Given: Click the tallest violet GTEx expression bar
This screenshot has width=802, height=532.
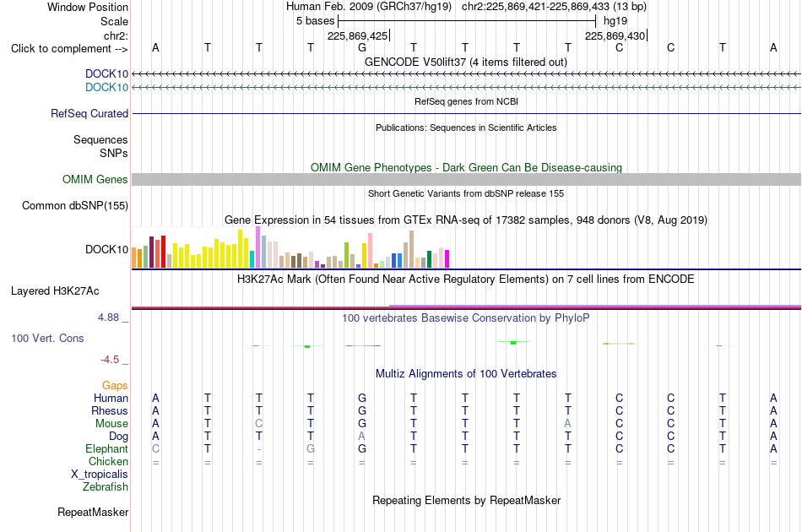Looking at the screenshot, I should tap(257, 247).
